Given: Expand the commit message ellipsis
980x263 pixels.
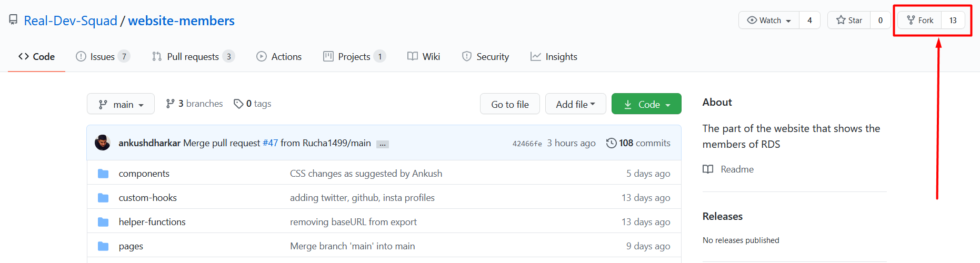Looking at the screenshot, I should point(383,144).
